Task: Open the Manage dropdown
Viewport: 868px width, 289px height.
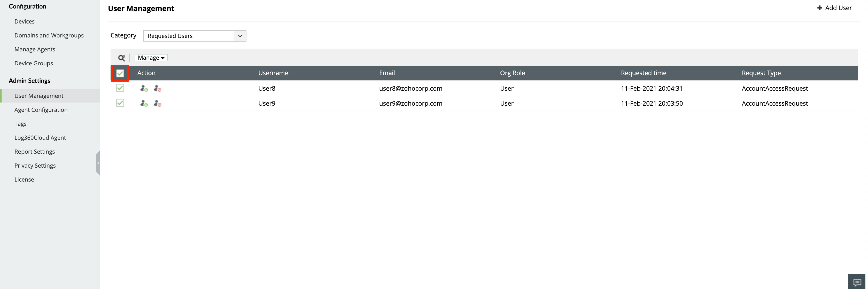Action: (150, 57)
